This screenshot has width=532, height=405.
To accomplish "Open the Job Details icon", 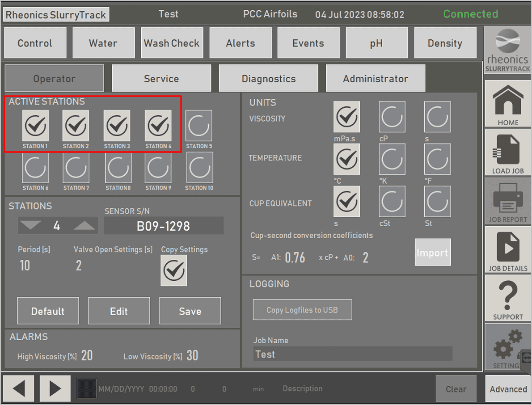I will point(508,249).
